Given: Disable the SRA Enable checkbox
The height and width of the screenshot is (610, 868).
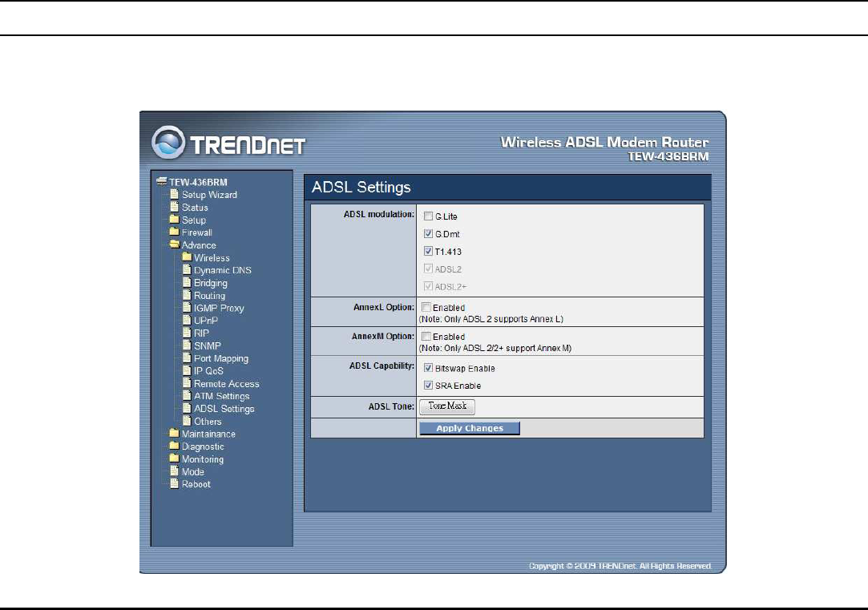Looking at the screenshot, I should (428, 386).
